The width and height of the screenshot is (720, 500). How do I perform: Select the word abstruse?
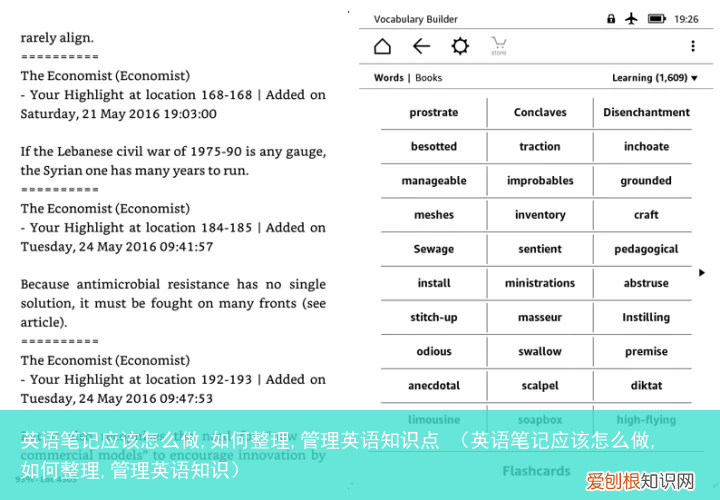pyautogui.click(x=646, y=283)
